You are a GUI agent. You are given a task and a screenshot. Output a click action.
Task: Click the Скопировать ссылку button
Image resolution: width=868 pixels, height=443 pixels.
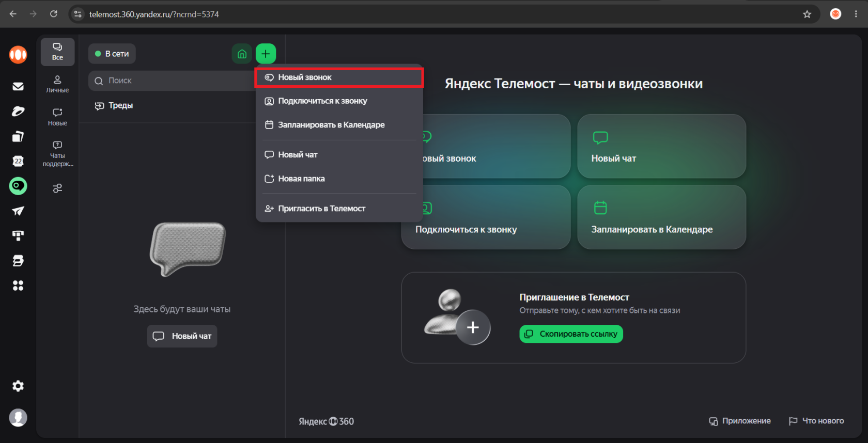point(571,334)
